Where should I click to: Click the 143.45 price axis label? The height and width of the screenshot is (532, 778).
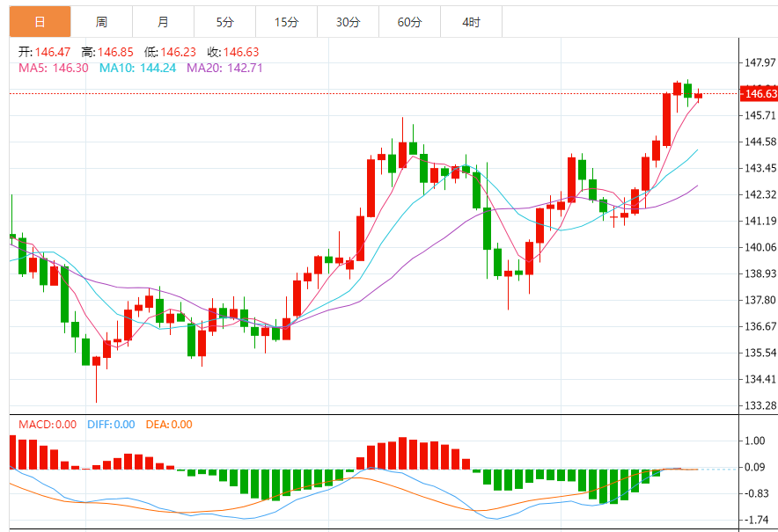point(760,168)
